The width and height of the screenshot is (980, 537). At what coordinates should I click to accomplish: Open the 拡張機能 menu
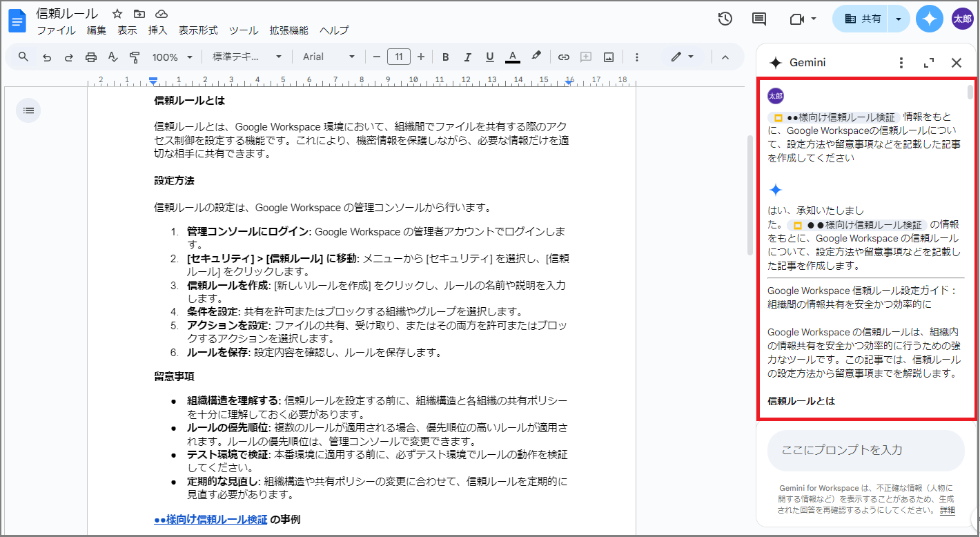[289, 30]
